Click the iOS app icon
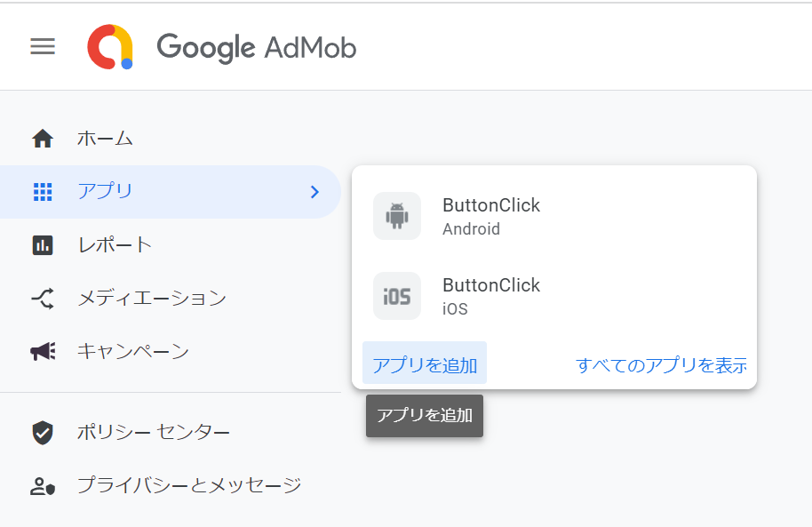This screenshot has height=527, width=812. [x=397, y=296]
